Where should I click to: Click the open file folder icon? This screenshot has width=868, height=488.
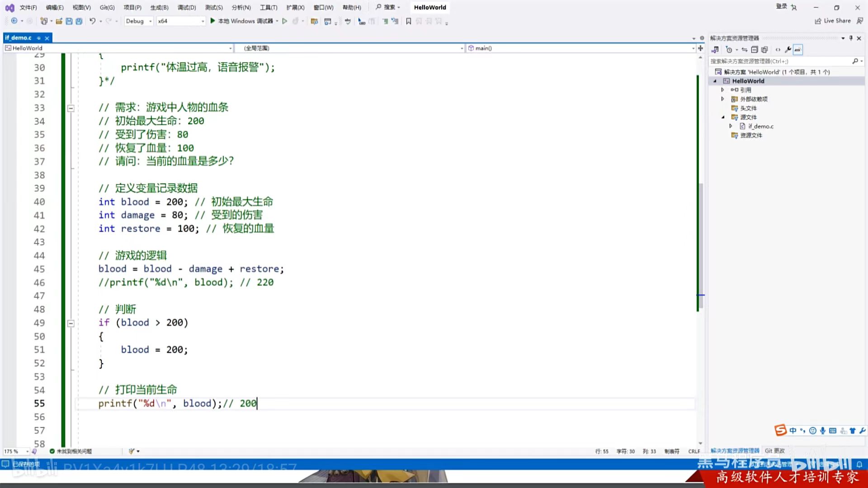(x=59, y=21)
